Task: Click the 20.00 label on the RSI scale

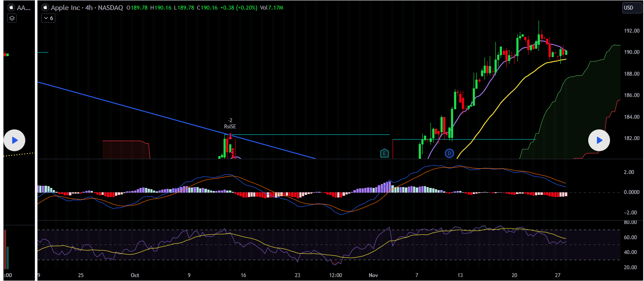Action: point(630,268)
